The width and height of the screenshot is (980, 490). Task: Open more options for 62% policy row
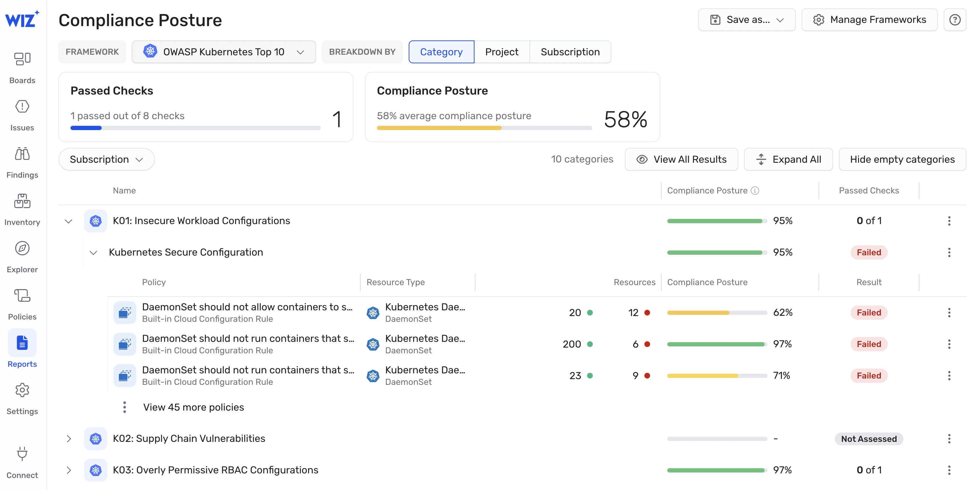click(949, 313)
